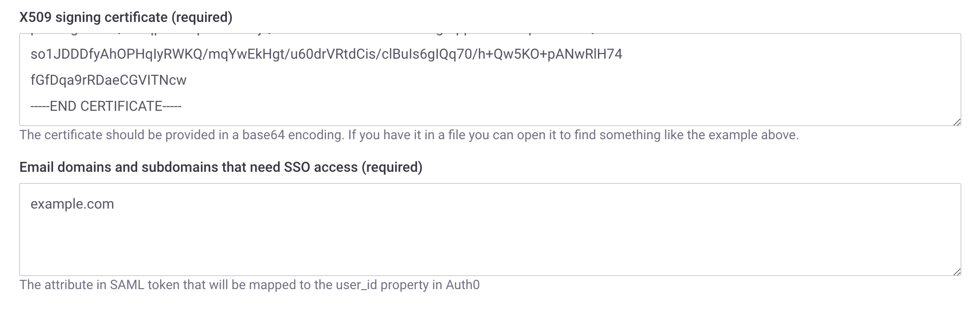Select the word required in certificate label
Viewport: 980px width, 311px height.
point(202,17)
